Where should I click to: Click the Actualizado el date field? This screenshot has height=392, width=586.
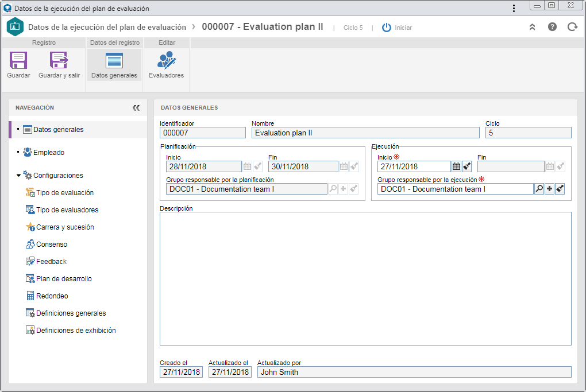coord(230,372)
